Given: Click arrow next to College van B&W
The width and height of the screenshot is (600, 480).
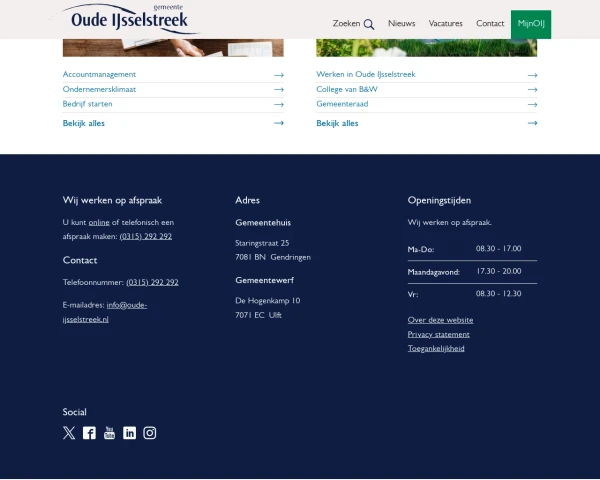Looking at the screenshot, I should [x=533, y=90].
